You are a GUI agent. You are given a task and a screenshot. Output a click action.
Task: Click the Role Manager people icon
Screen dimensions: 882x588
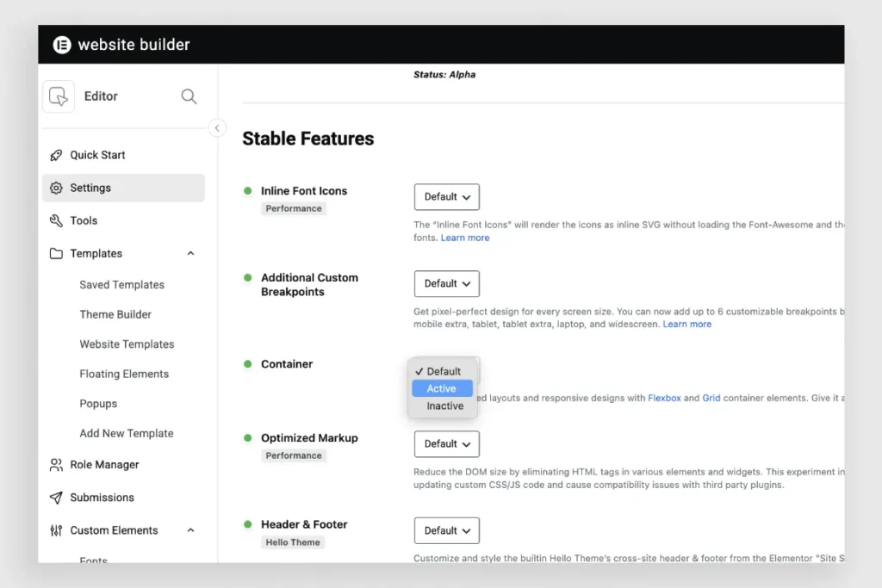[x=56, y=465]
